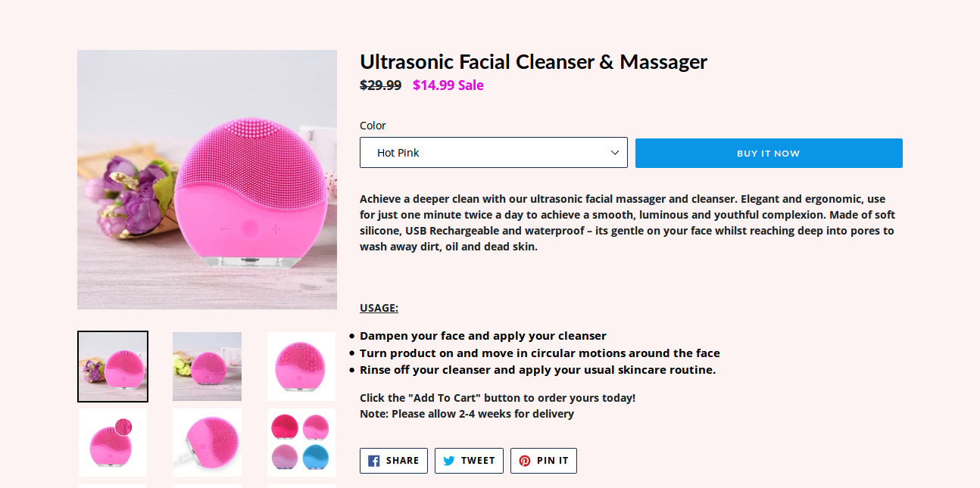
Task: Click the Pinterest logo icon
Action: pyautogui.click(x=523, y=460)
